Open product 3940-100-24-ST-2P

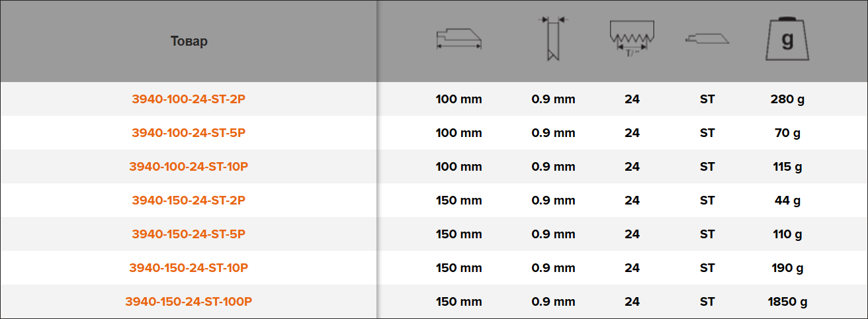189,99
